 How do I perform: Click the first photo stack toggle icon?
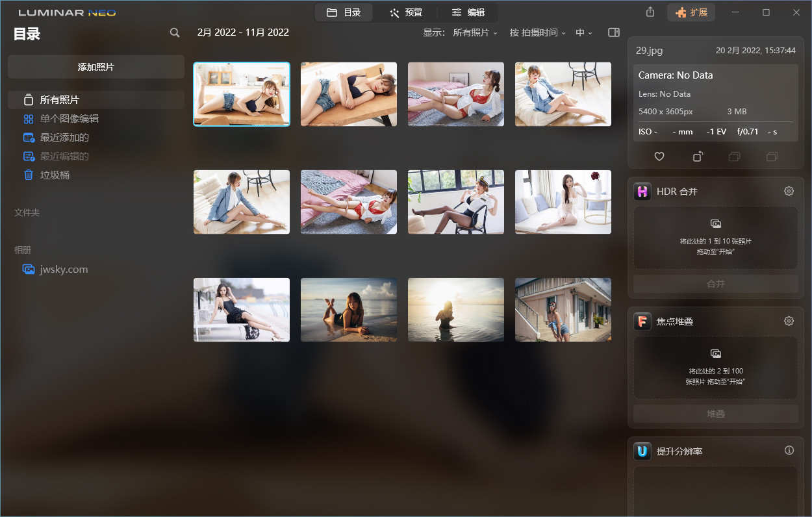tap(734, 157)
